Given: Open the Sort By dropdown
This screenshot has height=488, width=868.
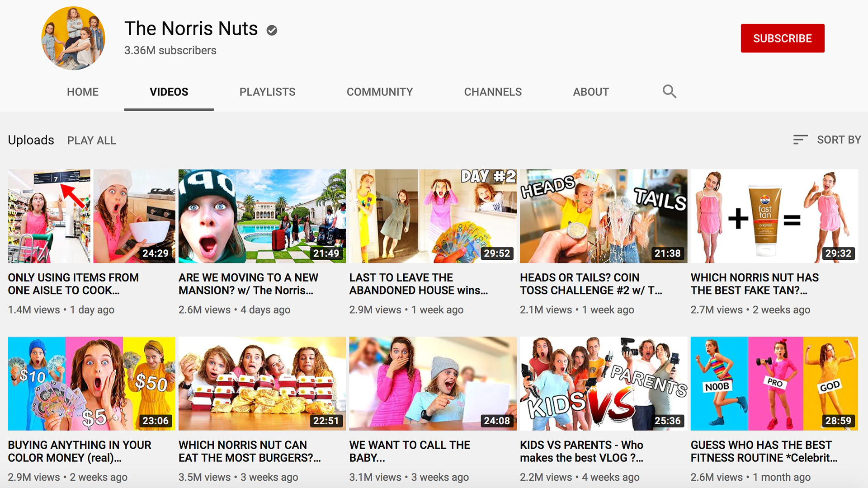Looking at the screenshot, I should click(x=838, y=140).
